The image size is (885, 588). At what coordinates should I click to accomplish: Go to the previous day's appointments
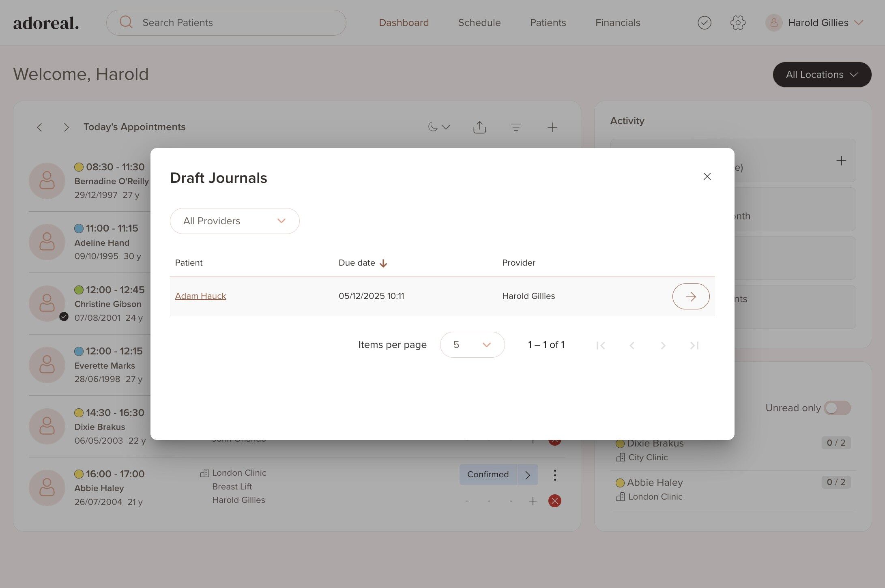click(39, 127)
